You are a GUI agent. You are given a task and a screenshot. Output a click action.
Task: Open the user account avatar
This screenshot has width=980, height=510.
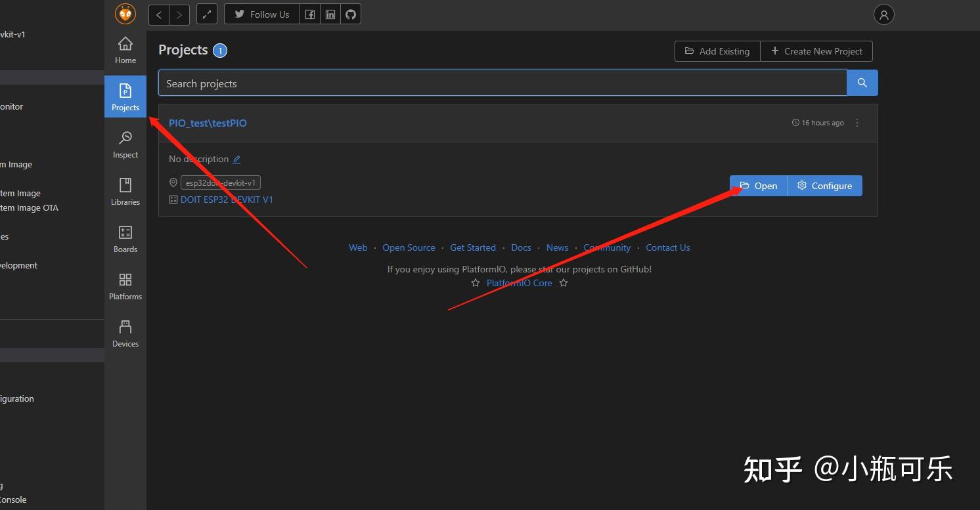pyautogui.click(x=883, y=14)
